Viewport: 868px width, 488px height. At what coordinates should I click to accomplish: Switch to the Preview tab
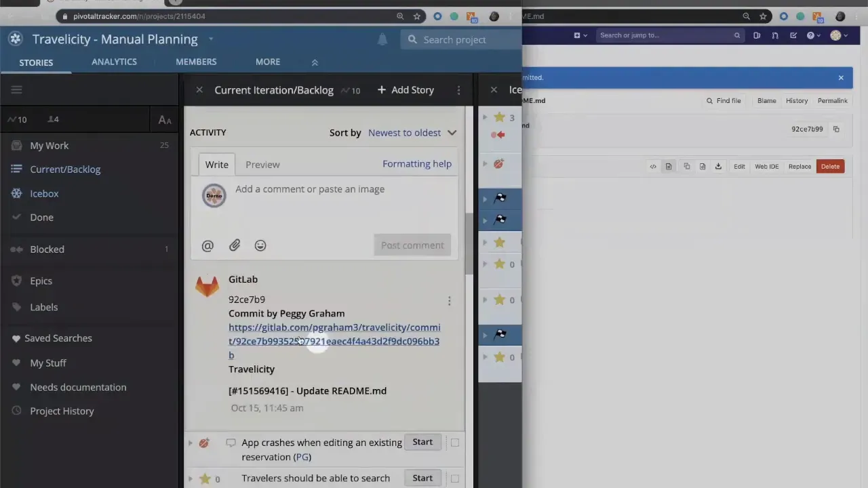pyautogui.click(x=262, y=164)
